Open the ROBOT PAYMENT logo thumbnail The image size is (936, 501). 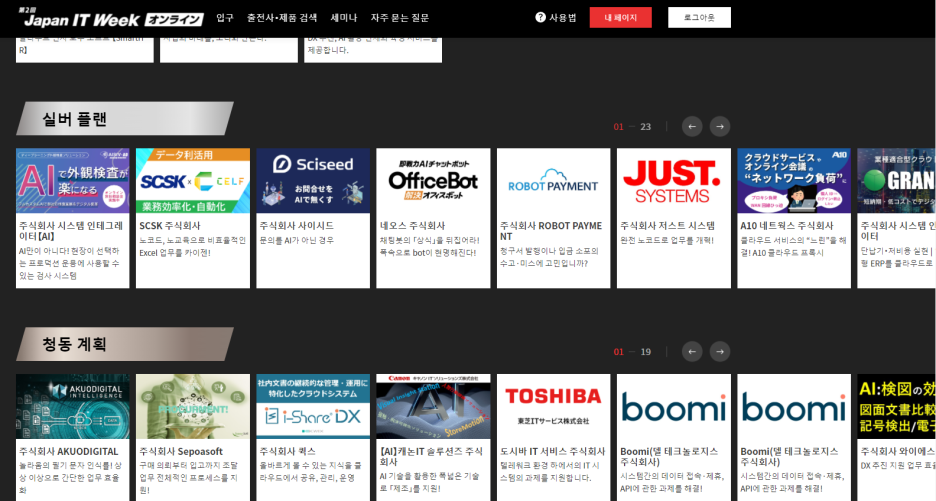point(553,181)
